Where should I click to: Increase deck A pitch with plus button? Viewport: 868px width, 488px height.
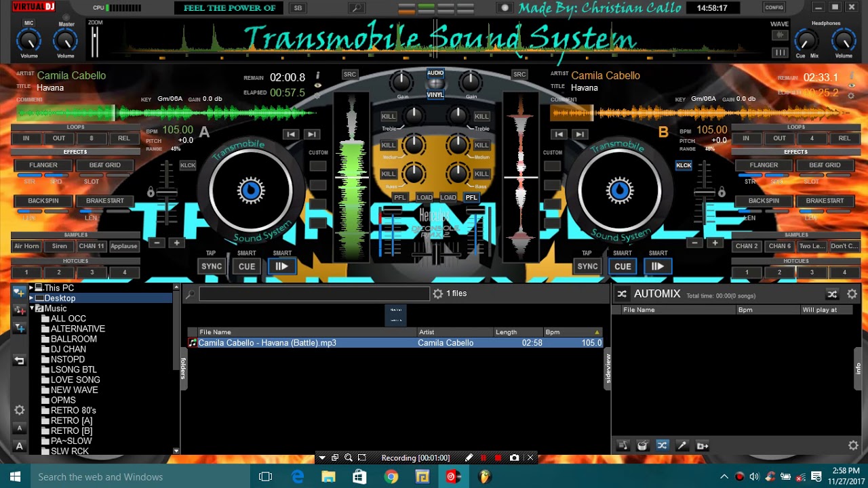click(x=176, y=243)
